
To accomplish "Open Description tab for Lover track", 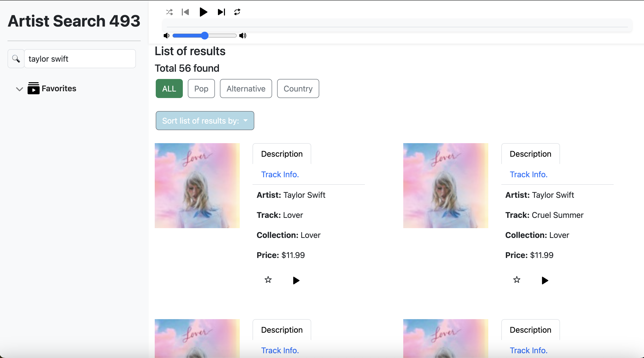I will pyautogui.click(x=282, y=154).
